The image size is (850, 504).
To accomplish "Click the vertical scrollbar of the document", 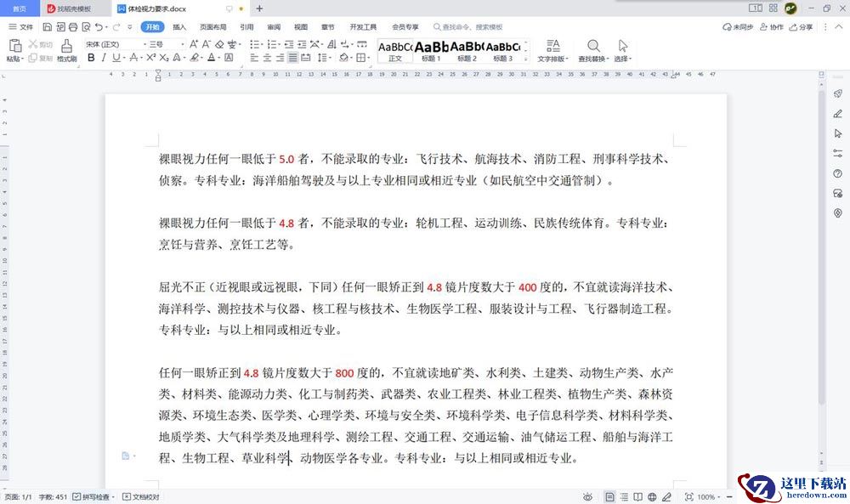I will (822, 249).
